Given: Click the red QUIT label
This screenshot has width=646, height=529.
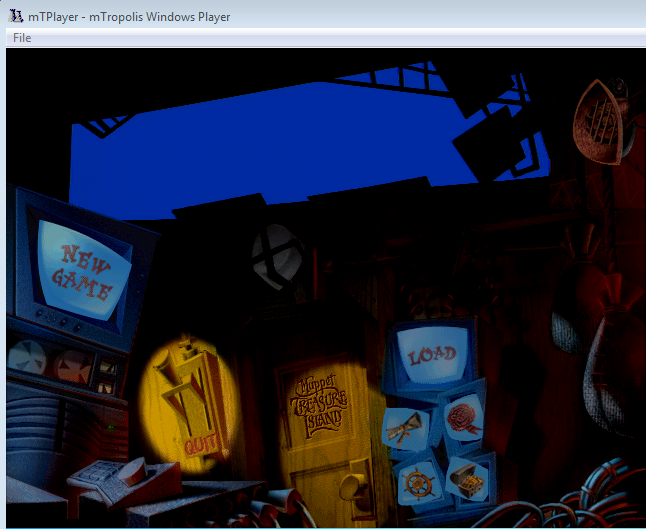Looking at the screenshot, I should click(x=201, y=440).
